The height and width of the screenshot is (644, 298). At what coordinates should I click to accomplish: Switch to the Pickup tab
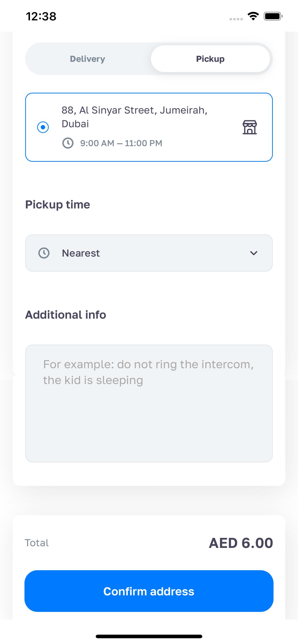click(210, 59)
